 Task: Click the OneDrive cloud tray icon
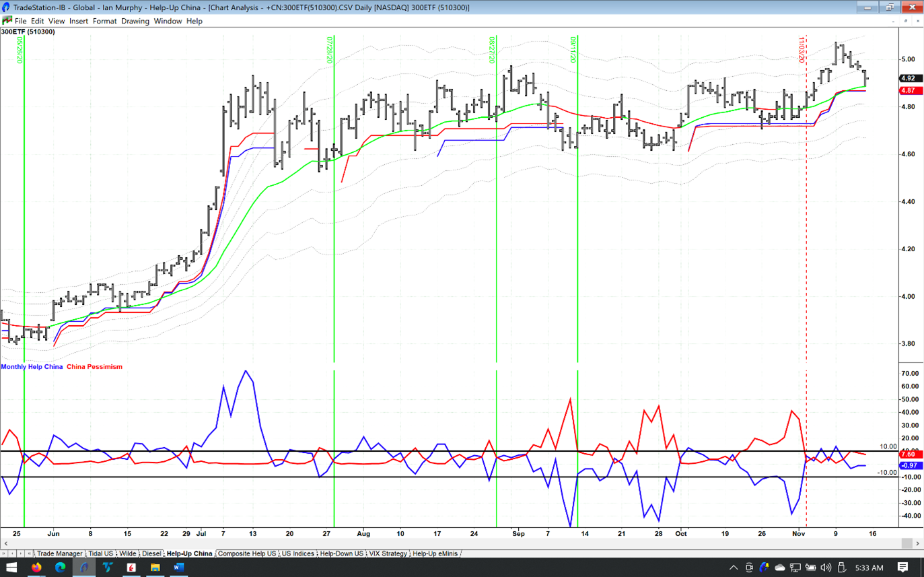[779, 568]
